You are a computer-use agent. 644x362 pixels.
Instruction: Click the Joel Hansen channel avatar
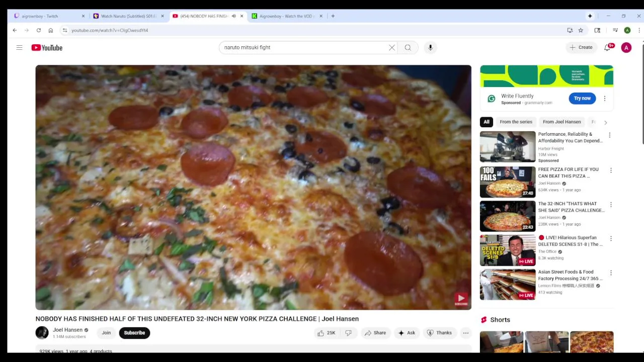(42, 333)
